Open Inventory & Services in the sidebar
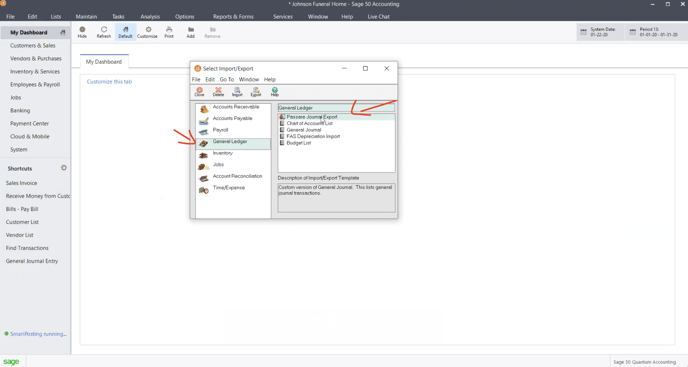Screen dimensions: 688x367 pyautogui.click(x=35, y=72)
